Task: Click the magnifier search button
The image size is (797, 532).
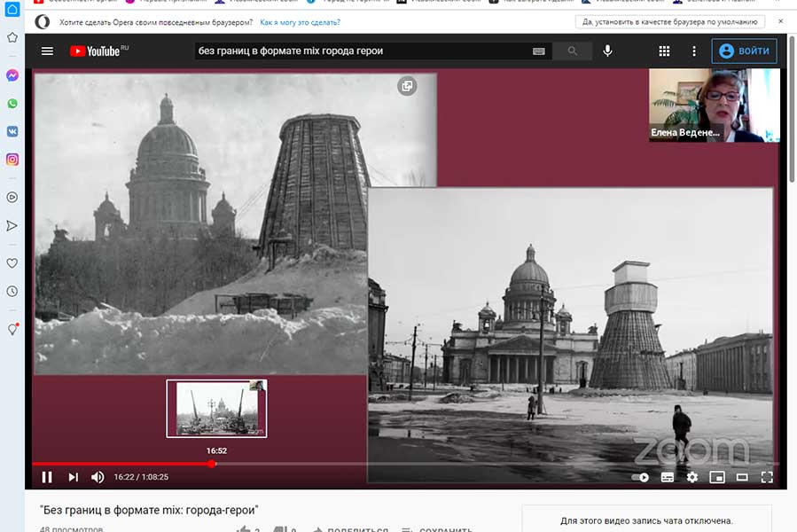Action: tap(573, 51)
